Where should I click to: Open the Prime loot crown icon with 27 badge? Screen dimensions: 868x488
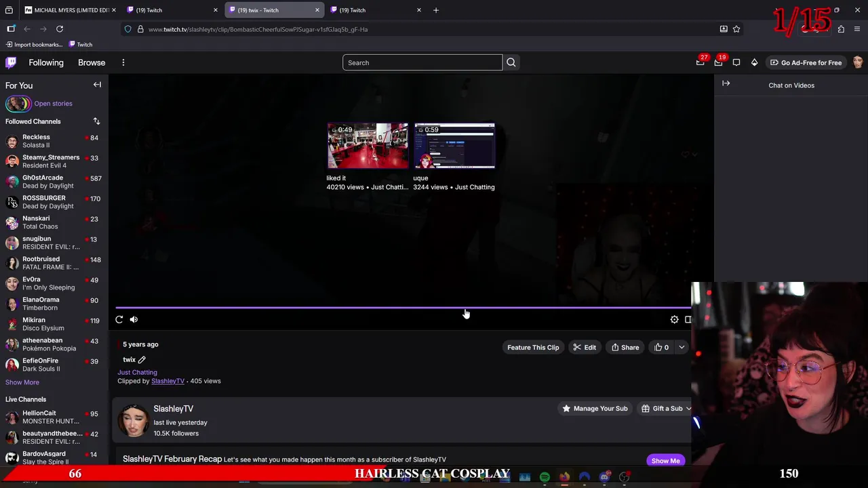tap(701, 62)
